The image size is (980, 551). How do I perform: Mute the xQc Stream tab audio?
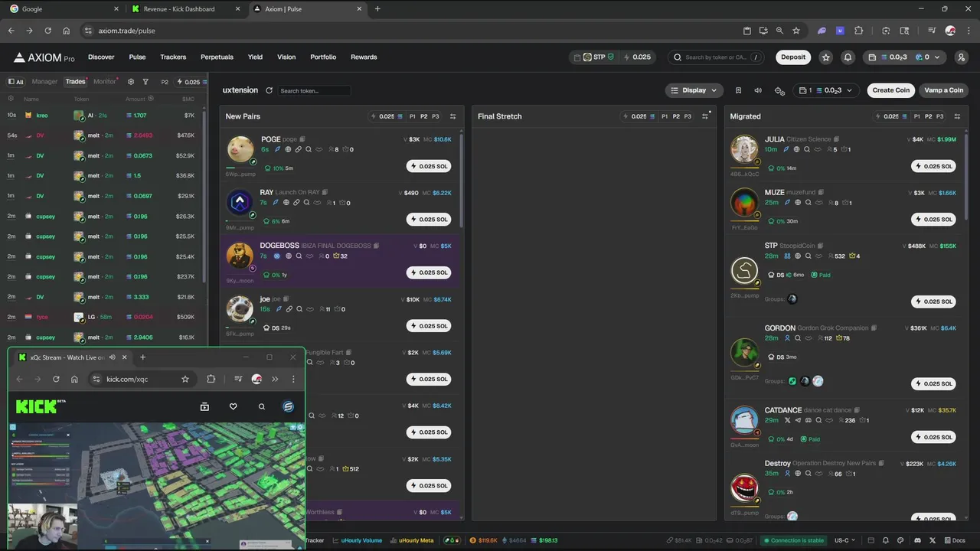(113, 357)
